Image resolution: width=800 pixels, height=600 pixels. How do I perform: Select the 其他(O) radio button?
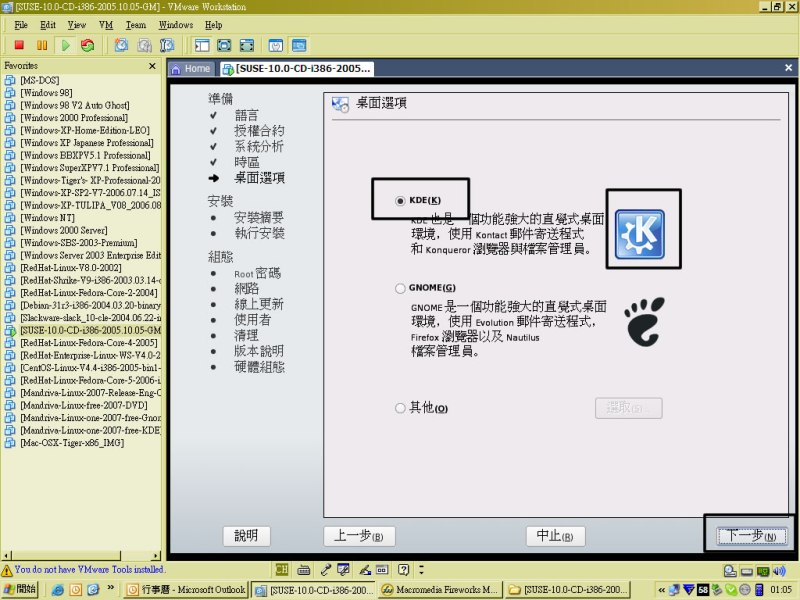pos(400,408)
